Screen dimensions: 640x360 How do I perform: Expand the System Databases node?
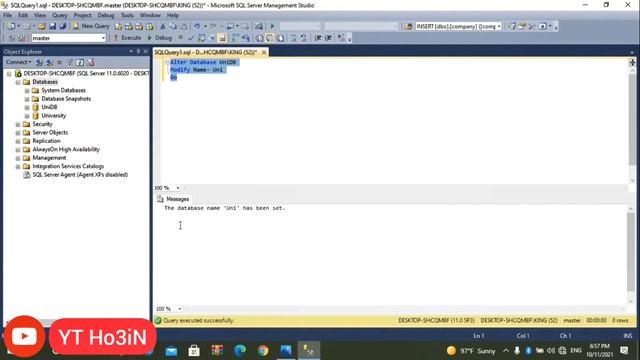[x=27, y=91]
